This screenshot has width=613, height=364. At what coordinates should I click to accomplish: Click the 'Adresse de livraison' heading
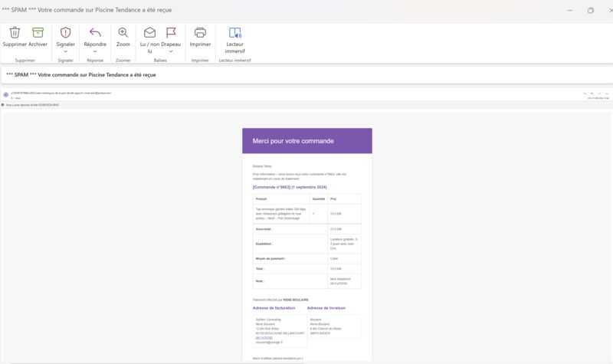[x=326, y=308]
